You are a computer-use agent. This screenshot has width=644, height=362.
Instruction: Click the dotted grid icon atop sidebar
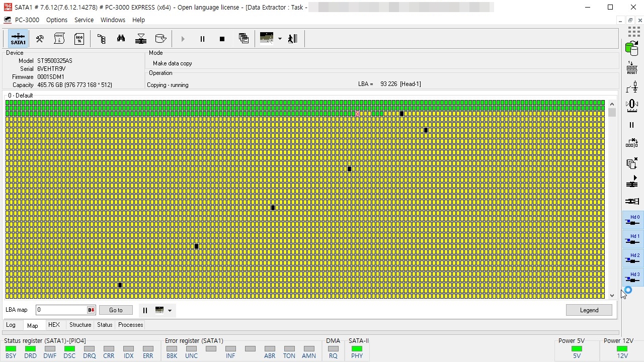coord(633,32)
